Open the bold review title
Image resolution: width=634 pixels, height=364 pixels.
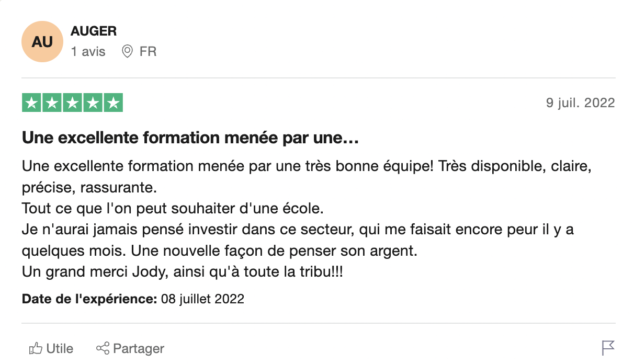(x=190, y=139)
